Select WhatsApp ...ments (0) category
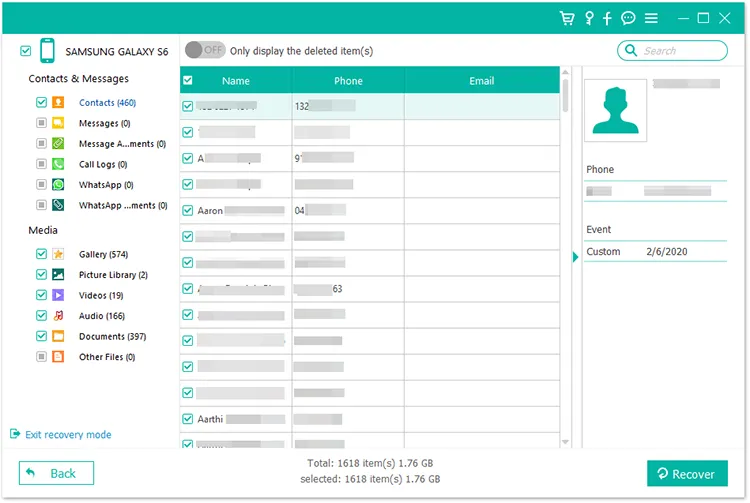Image resolution: width=750 pixels, height=503 pixels. tap(123, 205)
